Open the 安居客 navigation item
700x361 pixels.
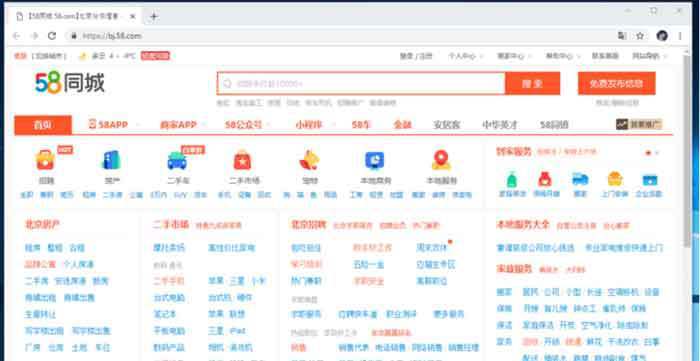447,125
